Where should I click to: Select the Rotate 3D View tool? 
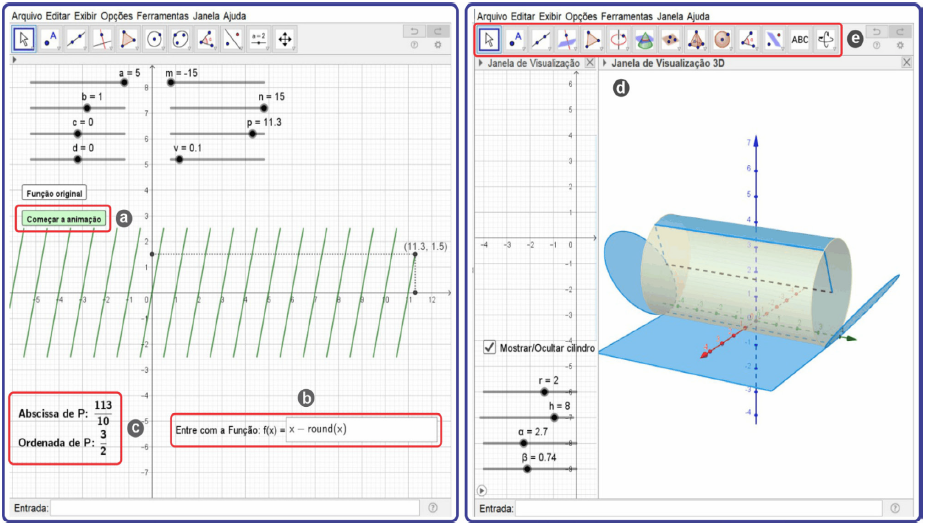click(x=826, y=40)
